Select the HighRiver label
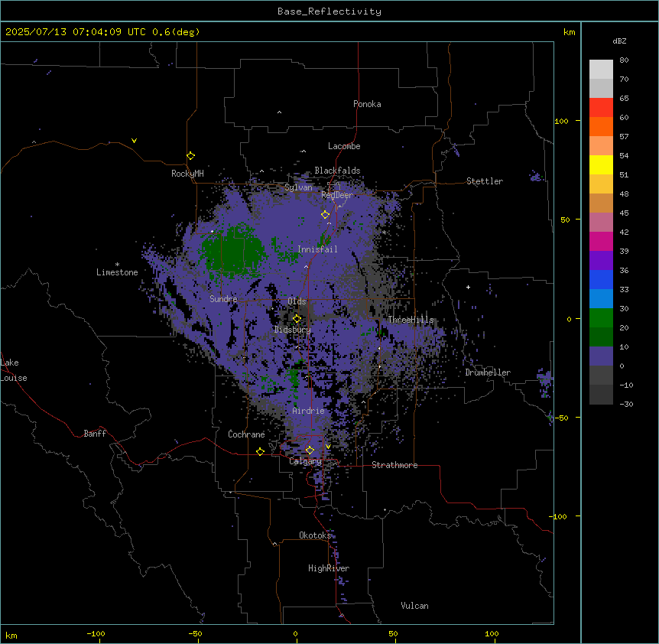The width and height of the screenshot is (659, 644). point(329,568)
